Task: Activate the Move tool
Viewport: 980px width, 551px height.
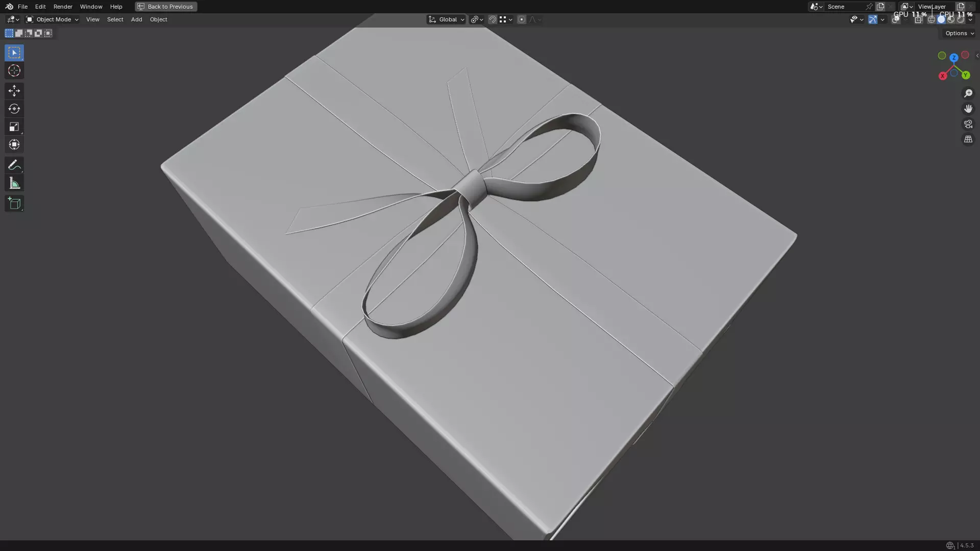Action: [14, 91]
